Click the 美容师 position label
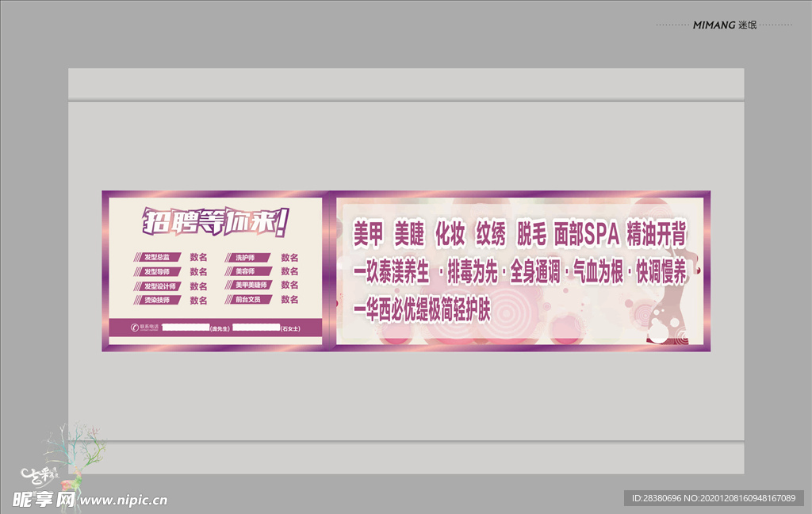 (x=247, y=270)
